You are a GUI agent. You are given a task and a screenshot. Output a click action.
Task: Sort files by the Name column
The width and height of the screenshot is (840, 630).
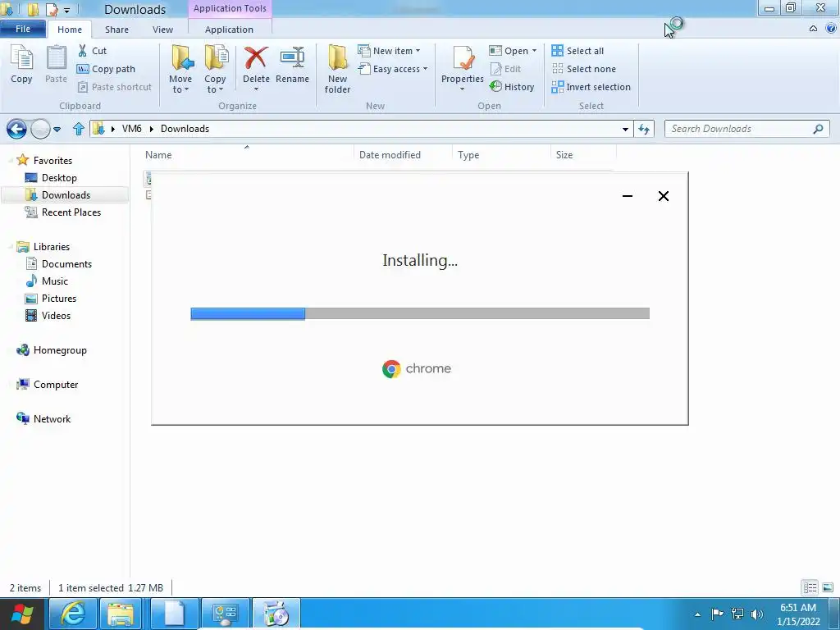tap(247, 155)
